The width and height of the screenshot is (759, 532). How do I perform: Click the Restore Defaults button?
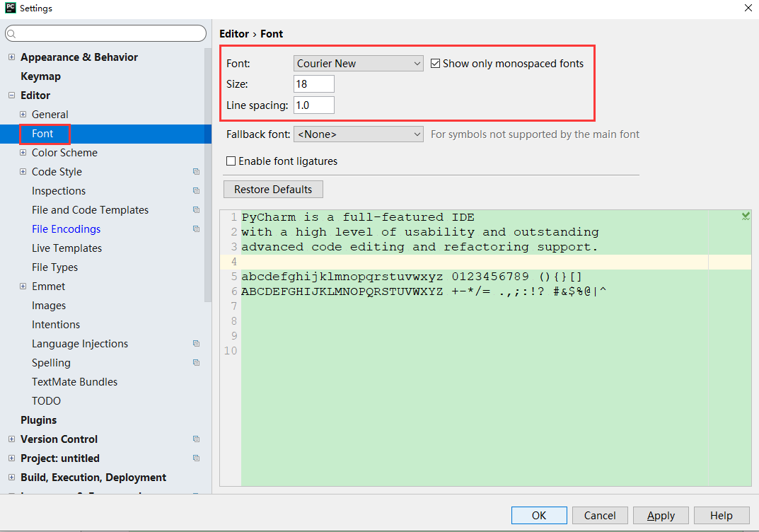273,190
